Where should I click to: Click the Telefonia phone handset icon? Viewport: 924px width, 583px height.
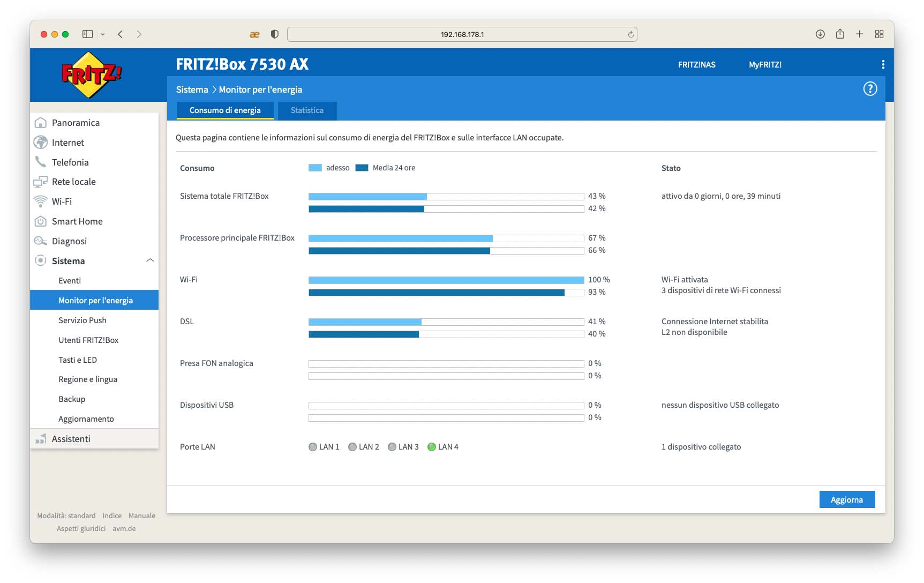40,162
